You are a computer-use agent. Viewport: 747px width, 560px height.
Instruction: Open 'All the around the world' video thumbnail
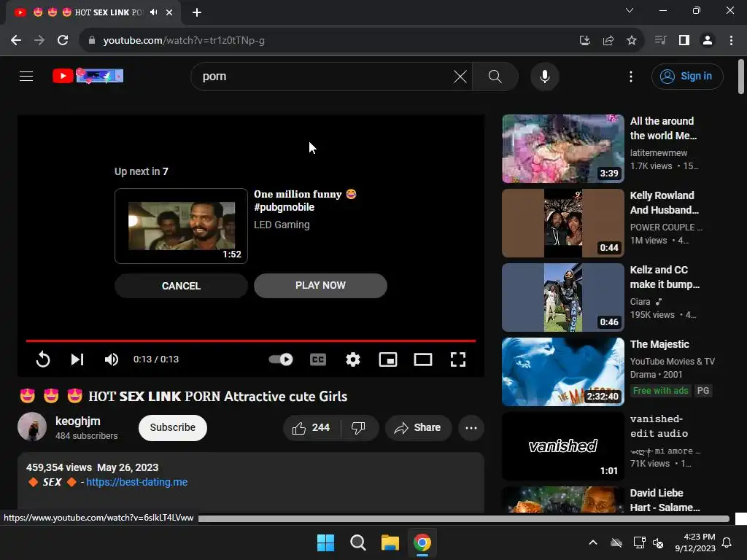coord(562,149)
